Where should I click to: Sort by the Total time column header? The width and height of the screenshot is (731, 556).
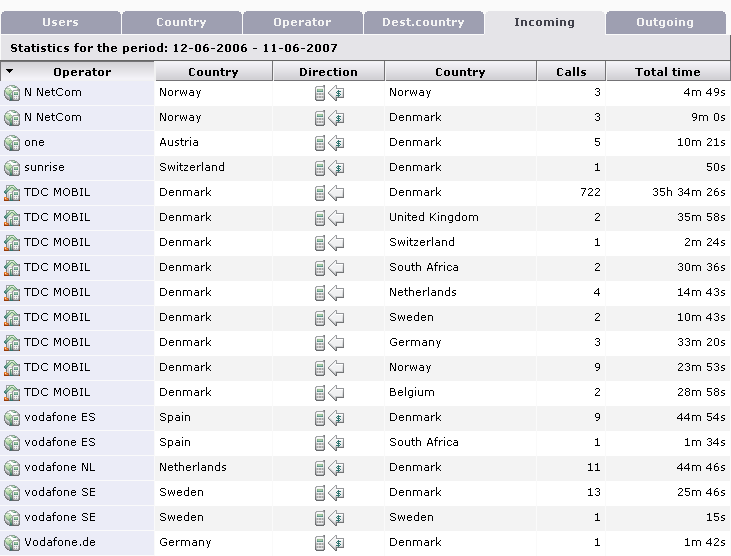(x=667, y=72)
